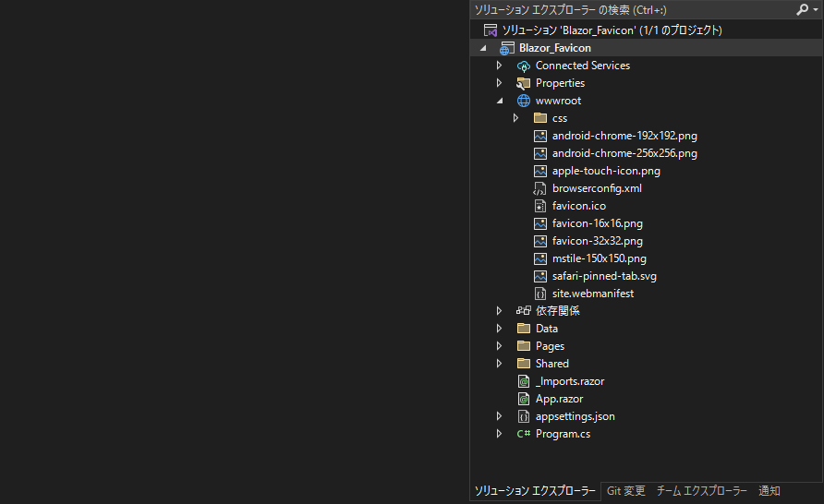
Task: Select the apple-touch-icon.png file name
Action: pos(606,171)
